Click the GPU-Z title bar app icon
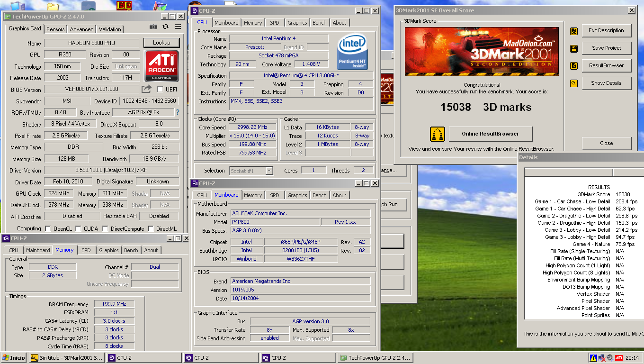This screenshot has width=644, height=364. 8,17
